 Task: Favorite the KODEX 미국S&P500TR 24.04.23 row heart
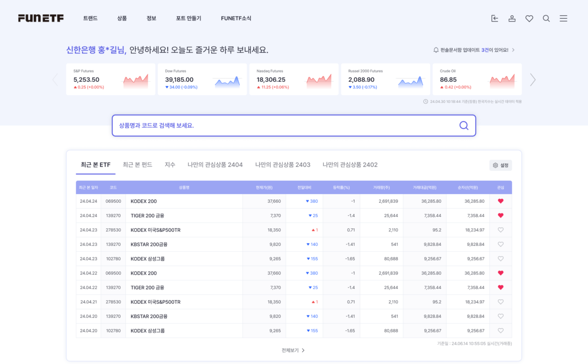[x=500, y=230]
